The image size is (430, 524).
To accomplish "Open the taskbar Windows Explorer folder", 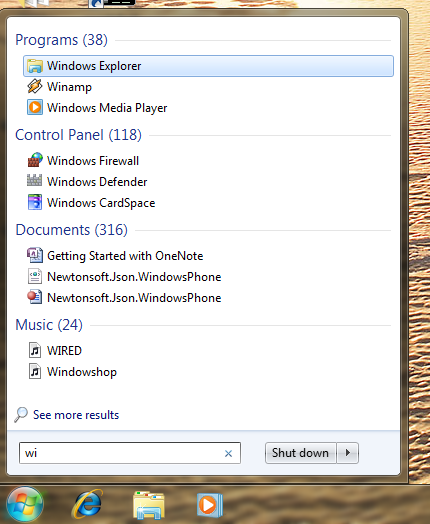I will point(149,505).
